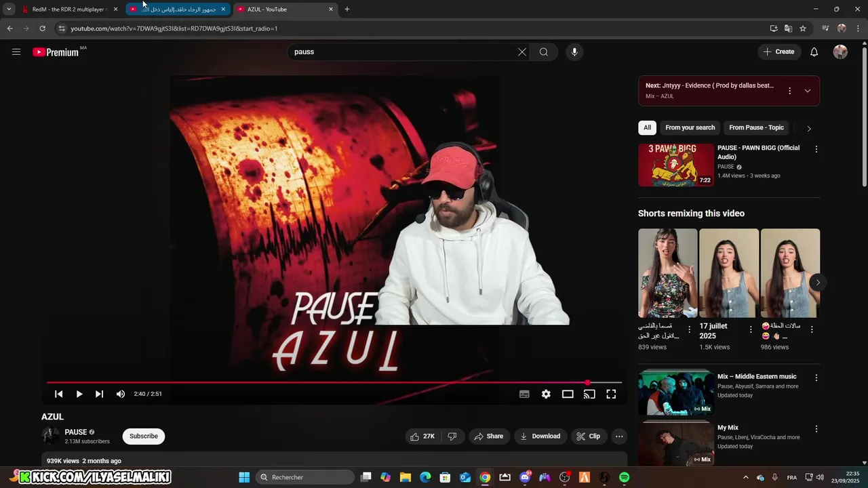868x488 pixels.
Task: Open the Windows Start menu
Action: click(244, 477)
